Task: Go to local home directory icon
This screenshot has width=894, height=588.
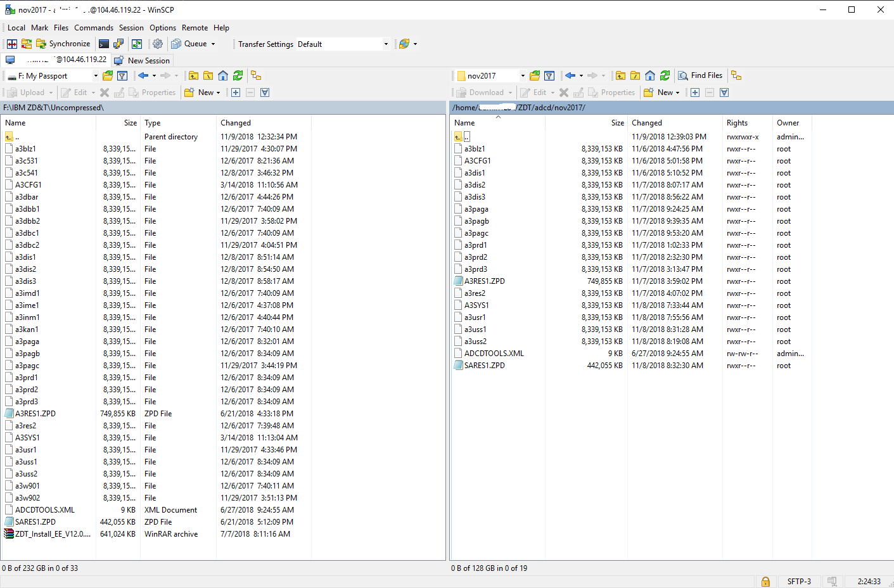Action: pos(223,75)
